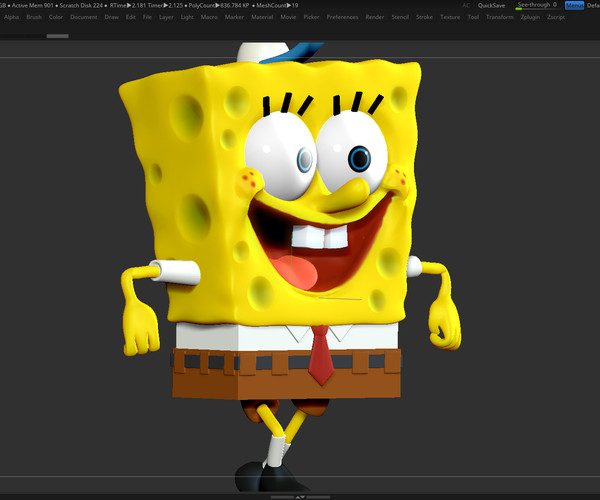Toggle the Menus button
This screenshot has height=500, width=600.
574,5
